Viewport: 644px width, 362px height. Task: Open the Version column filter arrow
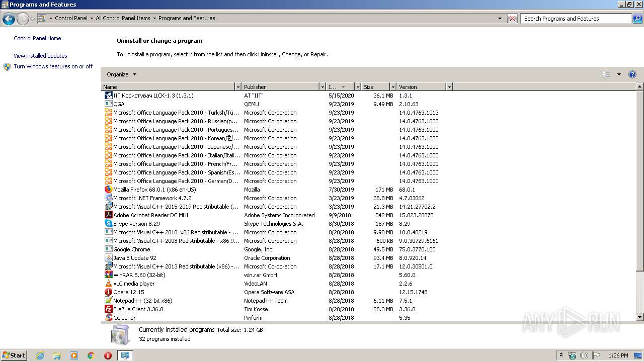pyautogui.click(x=449, y=87)
